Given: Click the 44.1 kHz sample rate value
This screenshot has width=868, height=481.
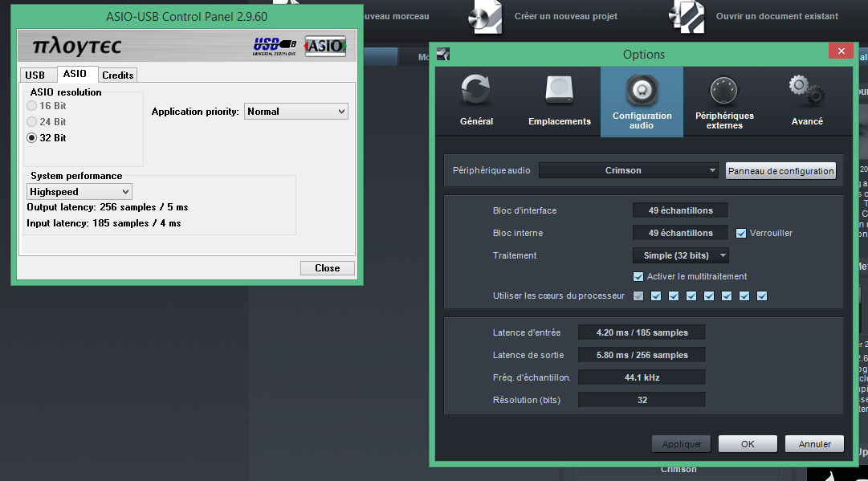Looking at the screenshot, I should [x=642, y=377].
